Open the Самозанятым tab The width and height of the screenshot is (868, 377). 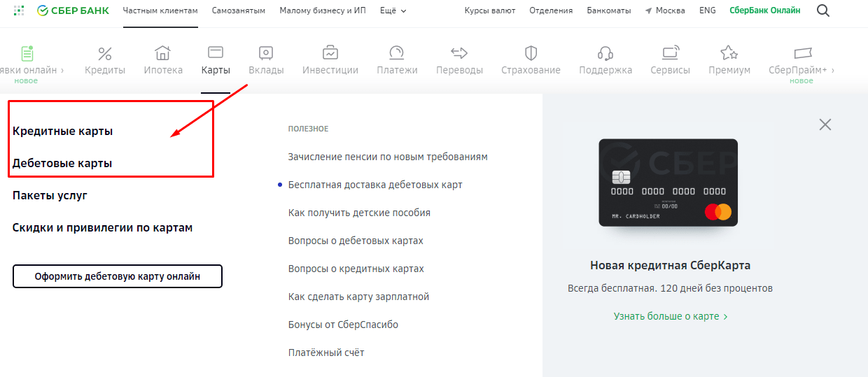pyautogui.click(x=239, y=10)
